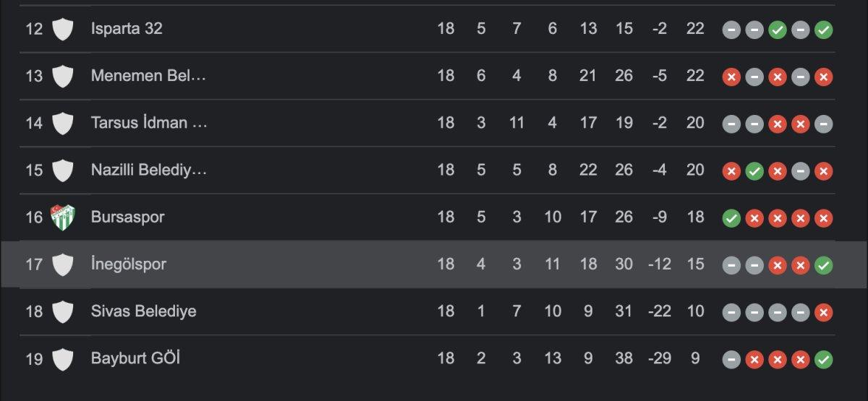Click the İnegölspor shield icon
This screenshot has width=868, height=401.
[63, 264]
